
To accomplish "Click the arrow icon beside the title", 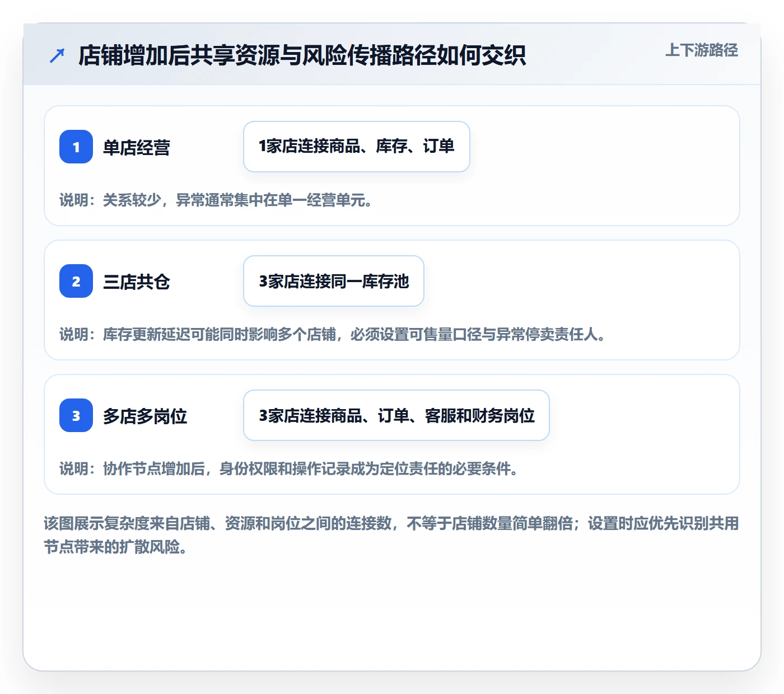I will tap(57, 55).
